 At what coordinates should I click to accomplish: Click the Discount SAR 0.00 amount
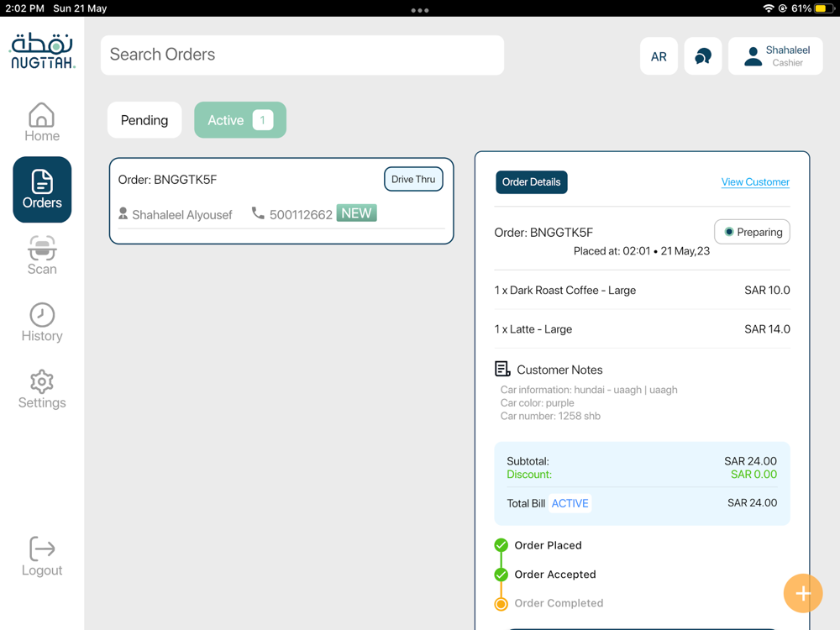[x=753, y=474]
